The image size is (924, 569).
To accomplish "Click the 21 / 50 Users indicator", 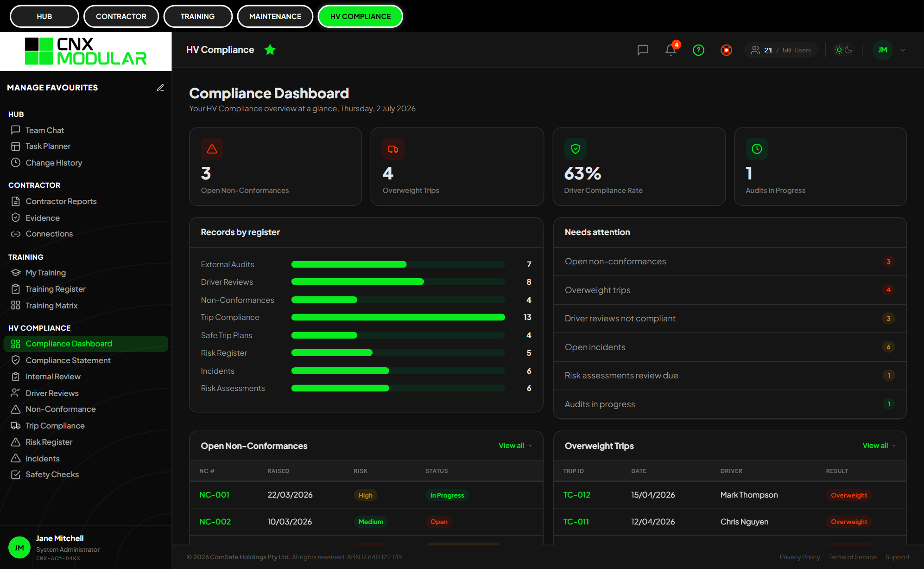I will [781, 50].
